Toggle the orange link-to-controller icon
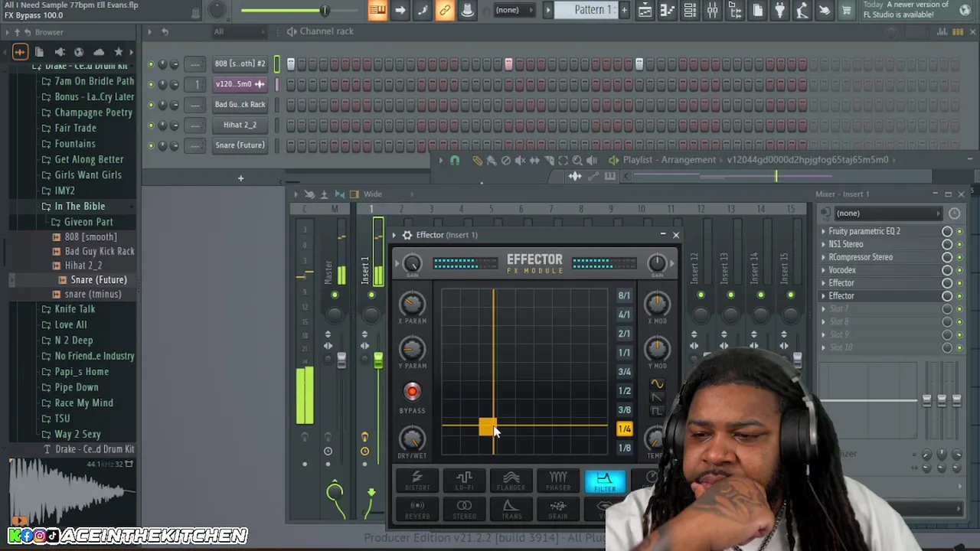Image resolution: width=980 pixels, height=551 pixels. coord(444,10)
